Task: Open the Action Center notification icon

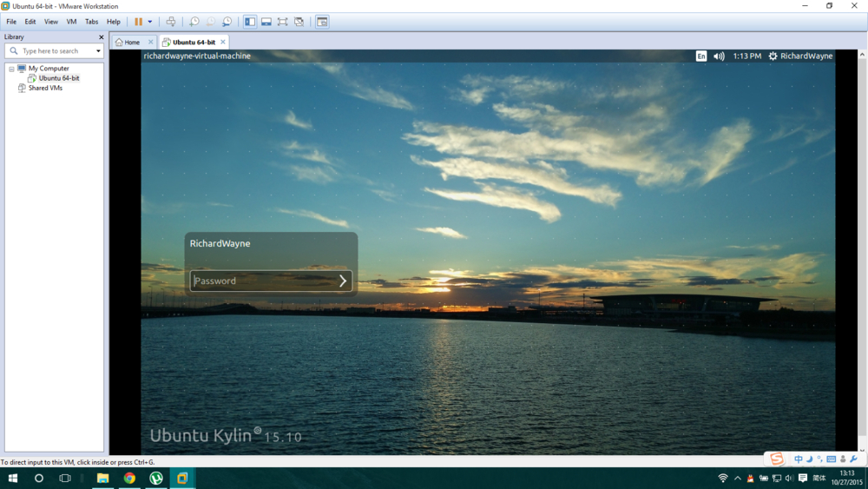Action: coord(803,478)
